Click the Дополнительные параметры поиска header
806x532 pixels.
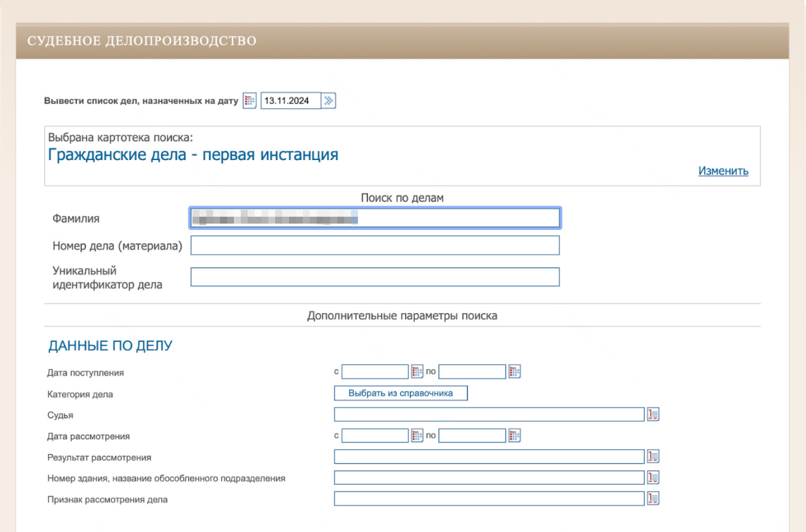(402, 316)
